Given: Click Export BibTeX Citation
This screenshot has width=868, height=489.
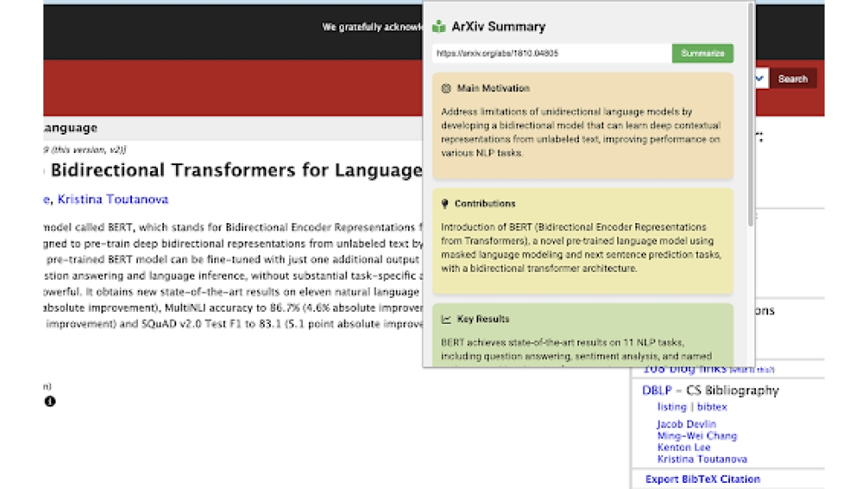Looking at the screenshot, I should pyautogui.click(x=702, y=479).
